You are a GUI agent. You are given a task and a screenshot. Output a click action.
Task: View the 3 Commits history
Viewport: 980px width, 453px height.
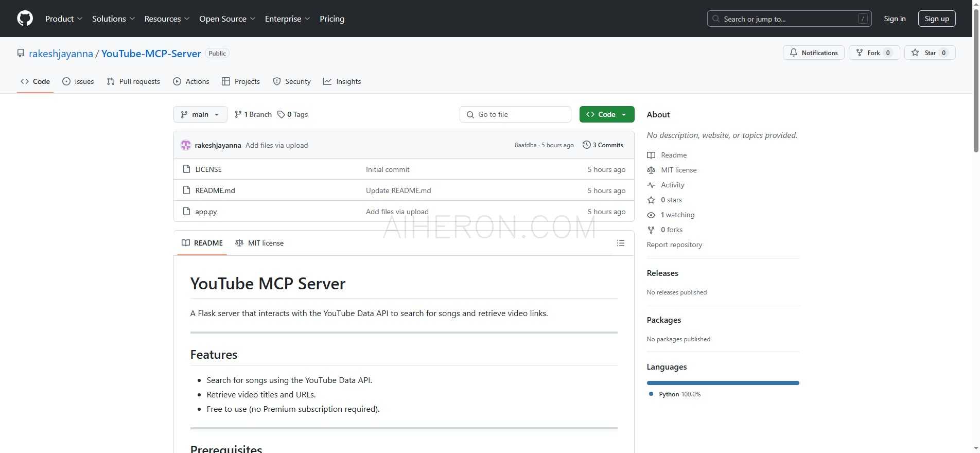[x=603, y=145]
